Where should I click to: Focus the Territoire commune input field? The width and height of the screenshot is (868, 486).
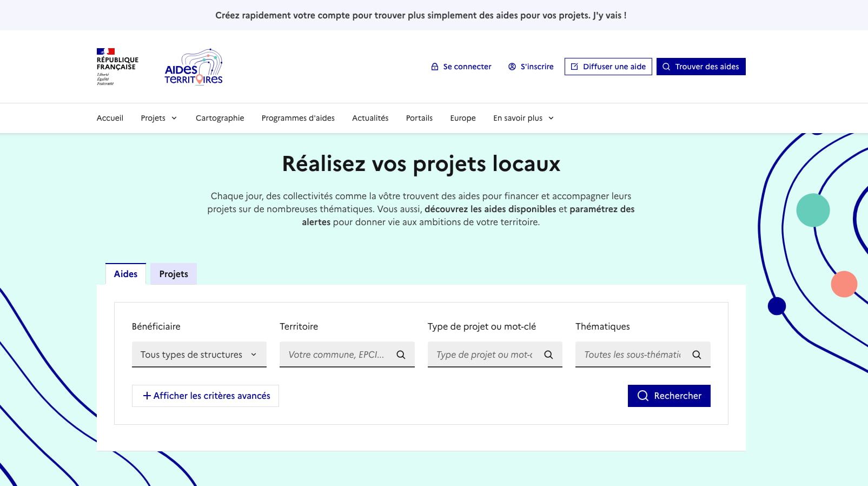(x=336, y=354)
